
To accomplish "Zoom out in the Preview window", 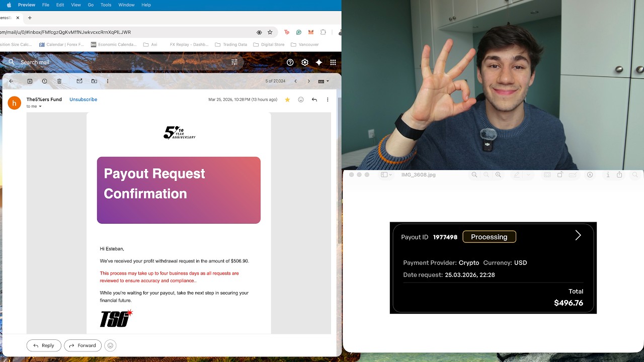I will pos(474,175).
